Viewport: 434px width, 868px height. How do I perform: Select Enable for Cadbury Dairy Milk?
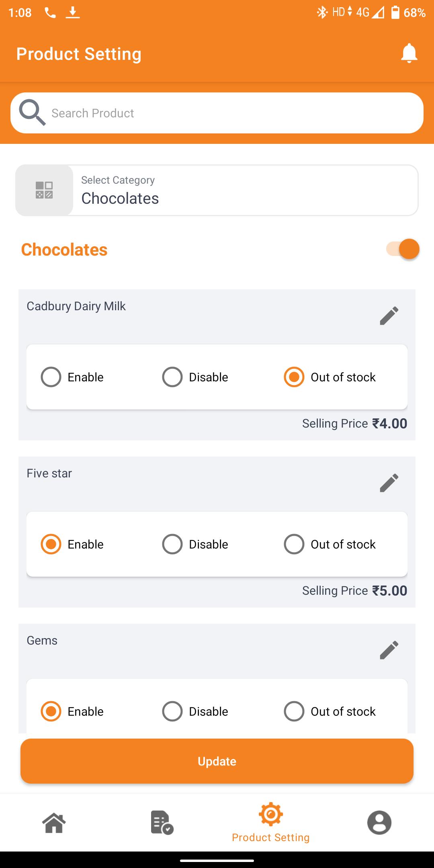pyautogui.click(x=72, y=377)
